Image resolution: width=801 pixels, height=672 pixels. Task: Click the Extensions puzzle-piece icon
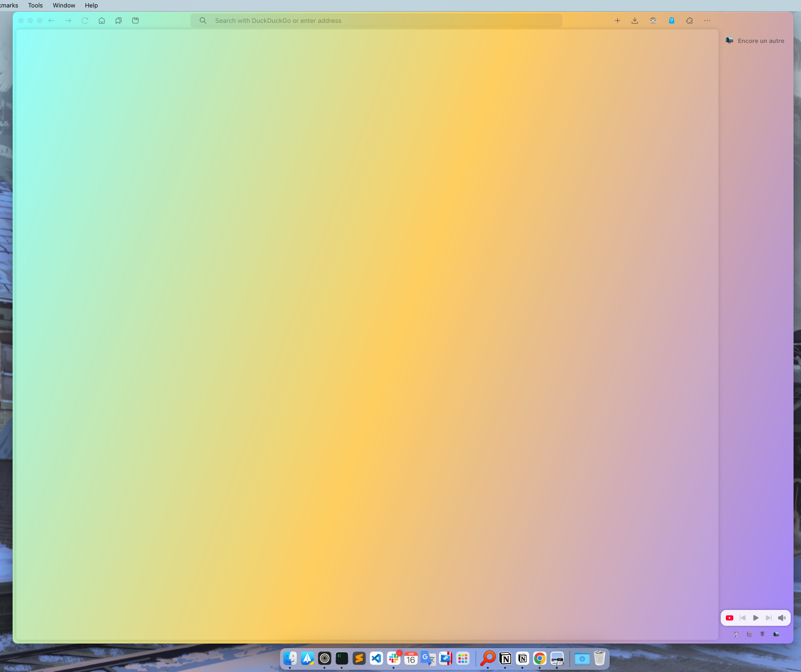[689, 21]
